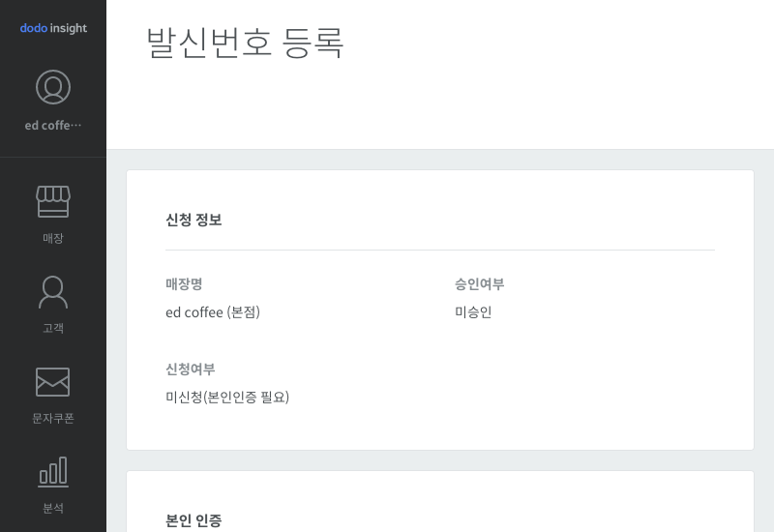Click the 신청여부 field label

tap(191, 369)
